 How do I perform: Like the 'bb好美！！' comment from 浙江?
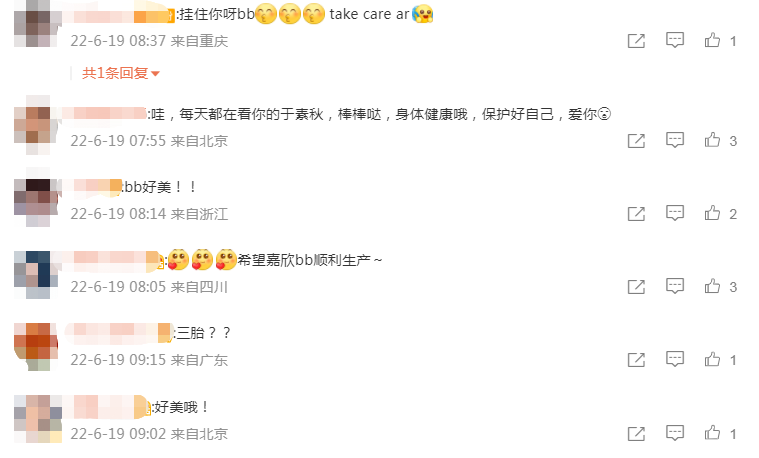(x=713, y=214)
